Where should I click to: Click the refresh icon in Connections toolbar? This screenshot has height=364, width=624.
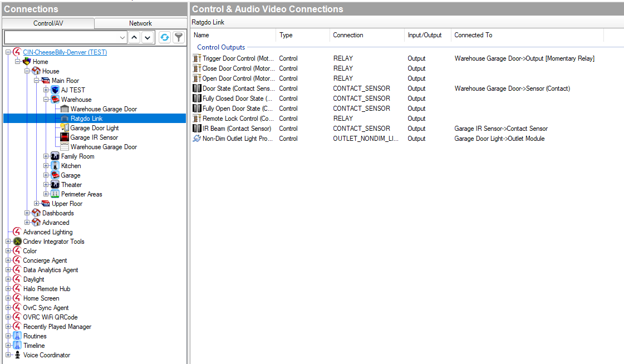pos(164,37)
